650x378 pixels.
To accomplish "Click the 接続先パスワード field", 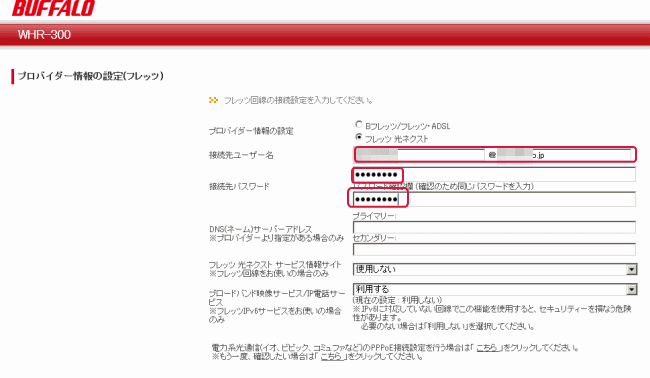I will tap(494, 174).
